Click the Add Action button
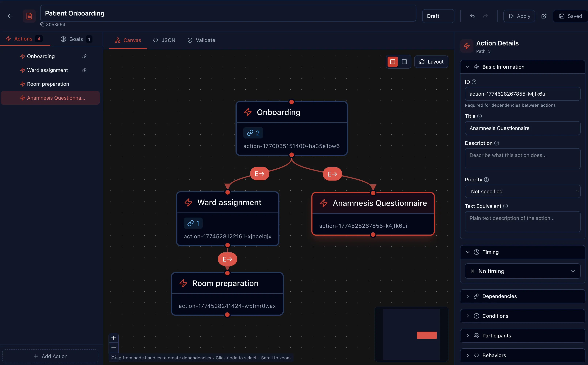The image size is (588, 365). coord(50,356)
